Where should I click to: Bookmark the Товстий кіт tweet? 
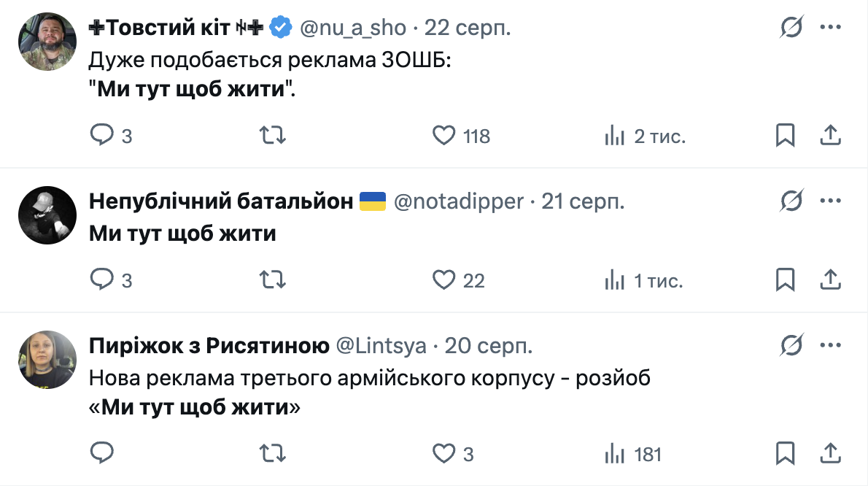(785, 135)
